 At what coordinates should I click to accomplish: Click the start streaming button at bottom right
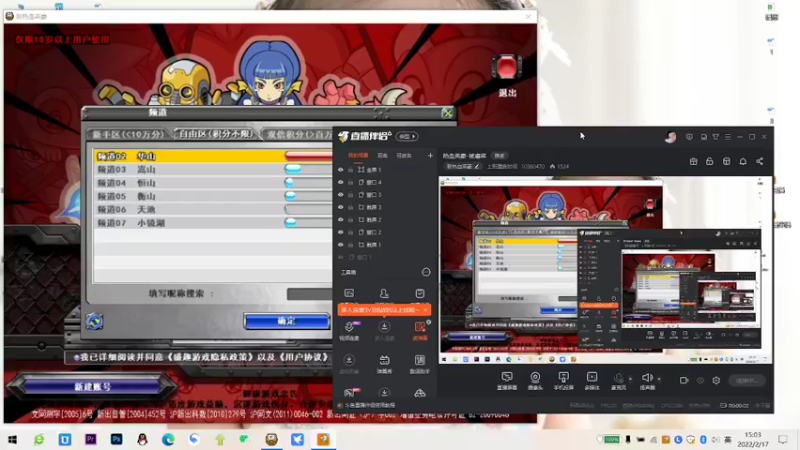pyautogui.click(x=747, y=380)
